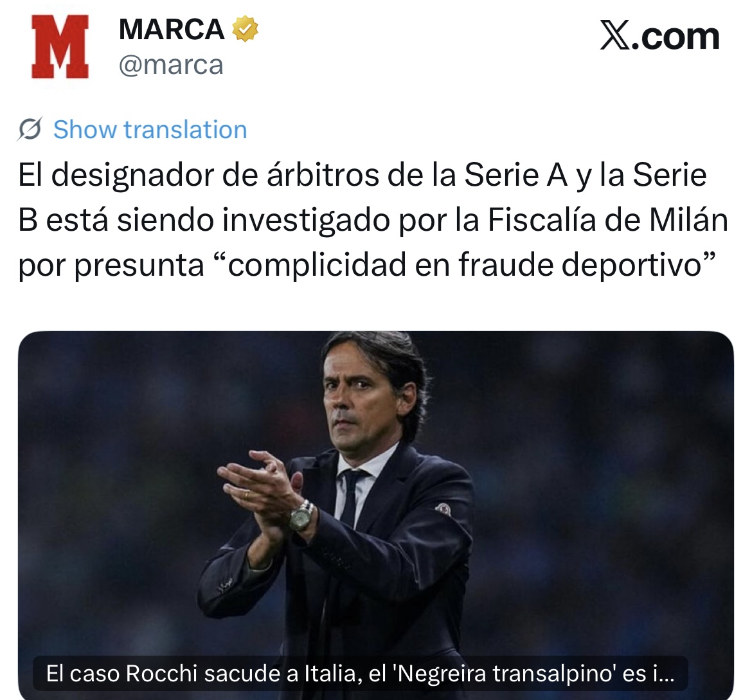Click the wristwatch shown in the photo

[x=301, y=514]
